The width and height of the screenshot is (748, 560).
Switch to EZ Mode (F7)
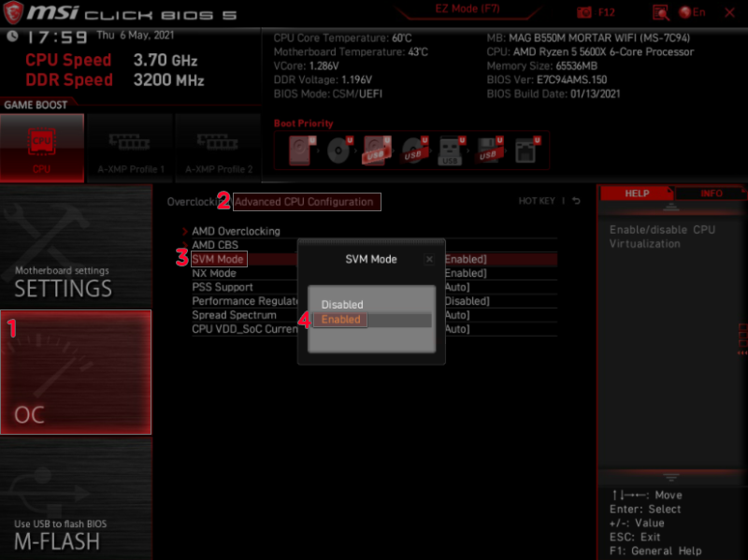(467, 9)
